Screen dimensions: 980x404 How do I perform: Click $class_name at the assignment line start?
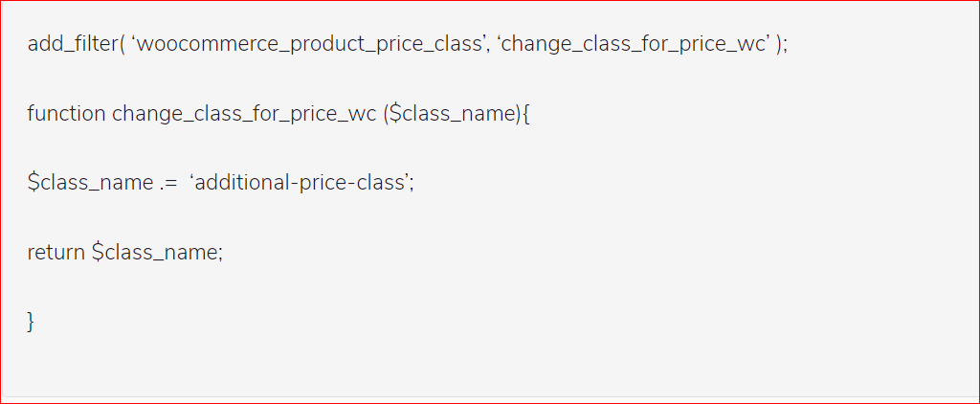(x=90, y=183)
